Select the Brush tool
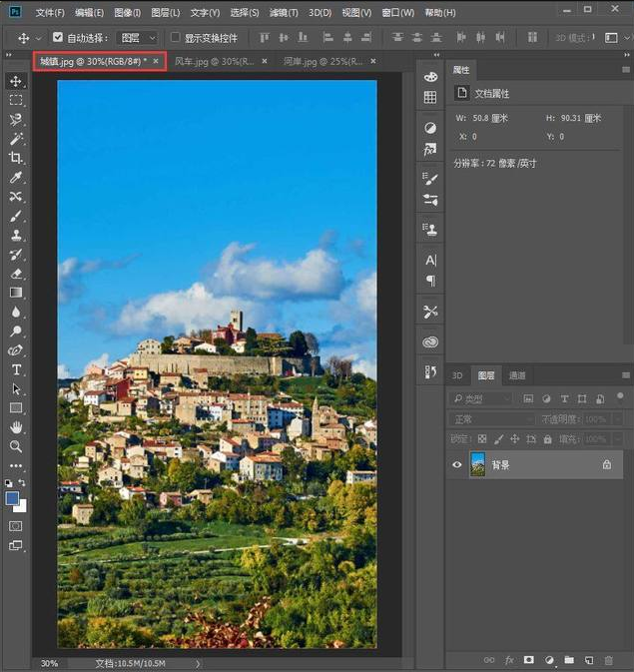This screenshot has width=634, height=672. (x=16, y=216)
